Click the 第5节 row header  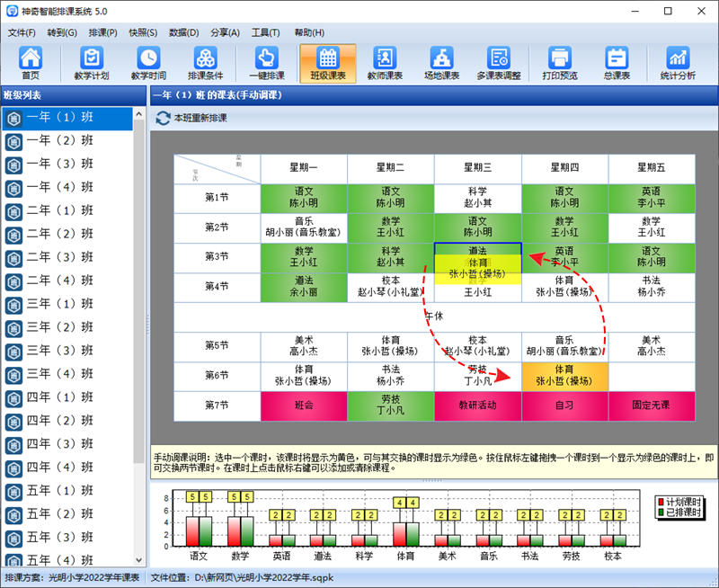pos(217,346)
